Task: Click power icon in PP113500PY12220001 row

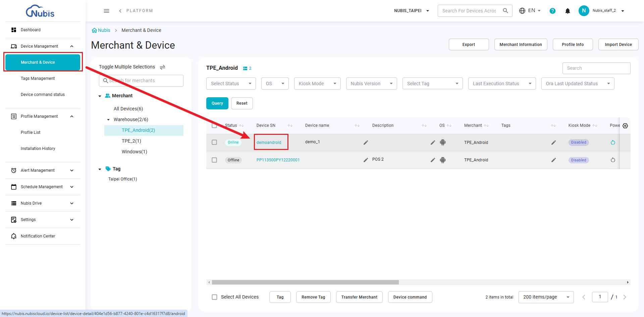Action: click(x=613, y=160)
